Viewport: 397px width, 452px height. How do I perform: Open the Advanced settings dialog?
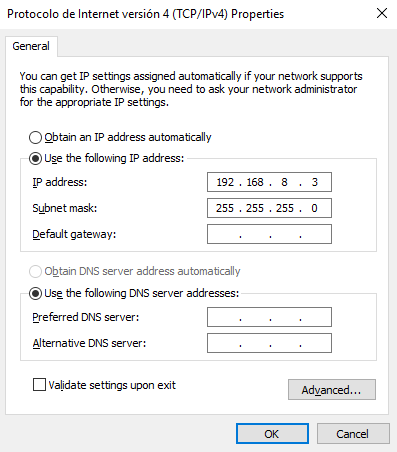[332, 389]
